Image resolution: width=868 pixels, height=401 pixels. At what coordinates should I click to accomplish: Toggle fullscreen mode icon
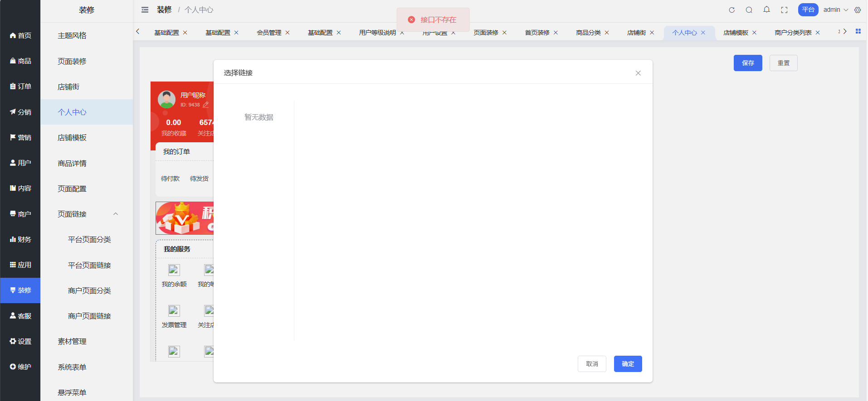pyautogui.click(x=784, y=10)
